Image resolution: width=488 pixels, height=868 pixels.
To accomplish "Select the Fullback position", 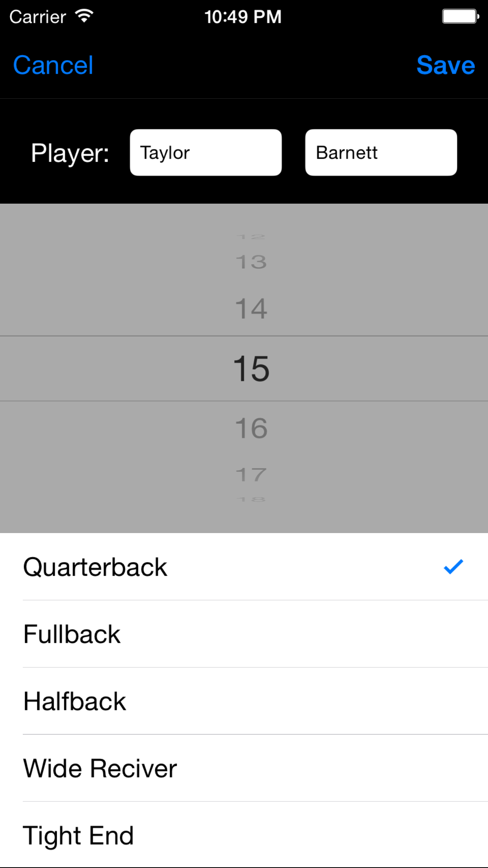I will [72, 634].
